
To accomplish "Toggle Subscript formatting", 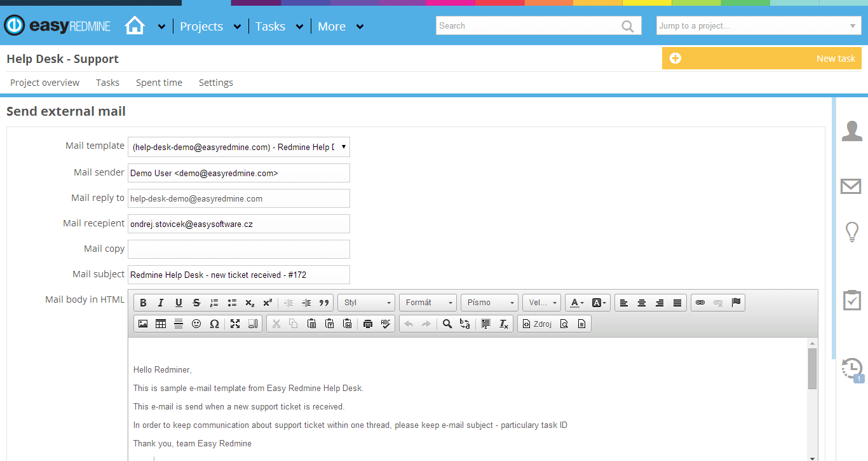I will (x=250, y=303).
